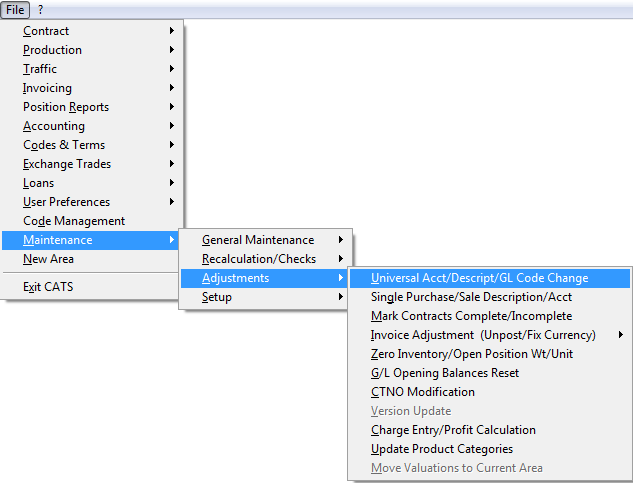
Task: Open Charge Entry/Profit Calculation
Action: click(x=490, y=430)
